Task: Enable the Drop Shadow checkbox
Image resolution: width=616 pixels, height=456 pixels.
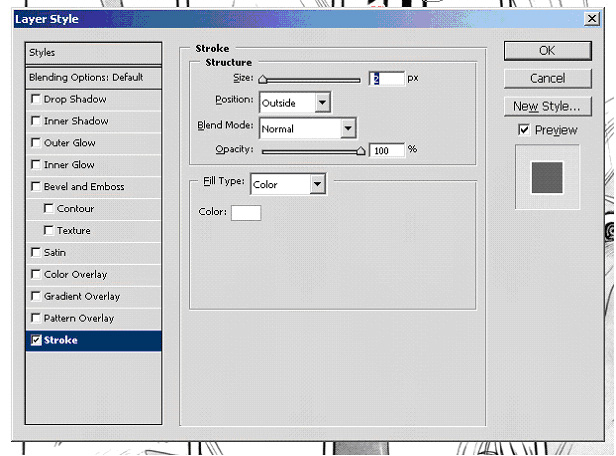Action: [x=36, y=99]
